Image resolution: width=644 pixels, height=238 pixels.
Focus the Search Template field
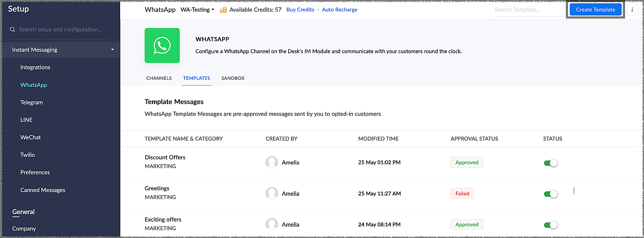coord(528,10)
